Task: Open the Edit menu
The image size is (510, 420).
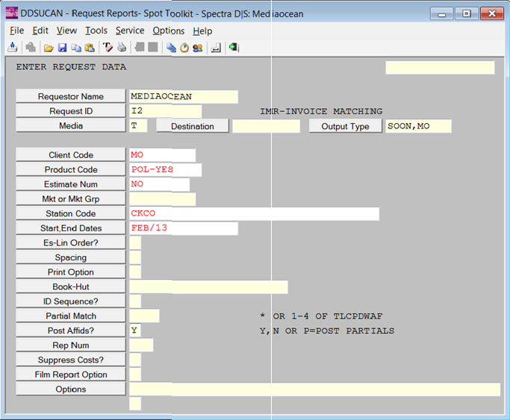Action: pyautogui.click(x=40, y=31)
